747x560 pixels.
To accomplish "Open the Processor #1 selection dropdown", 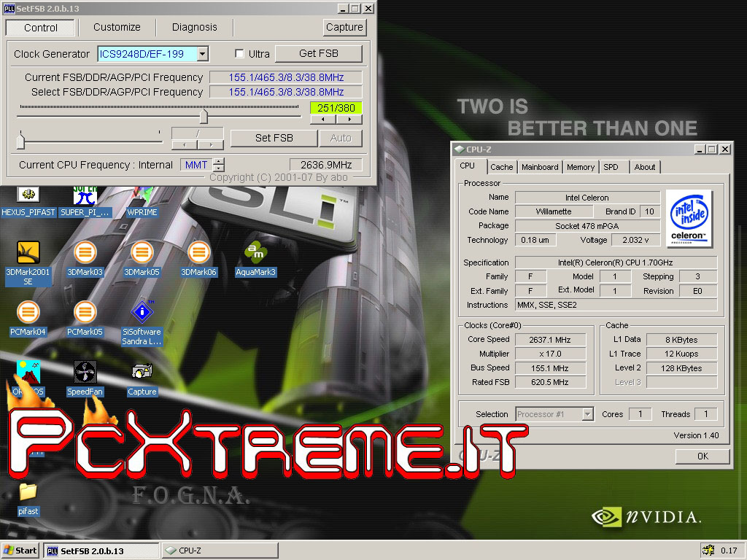I will tap(588, 414).
